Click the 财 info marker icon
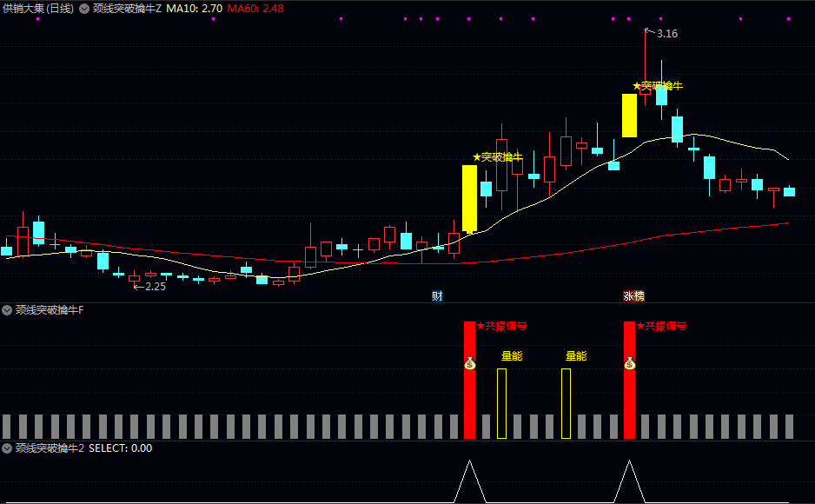 click(437, 296)
